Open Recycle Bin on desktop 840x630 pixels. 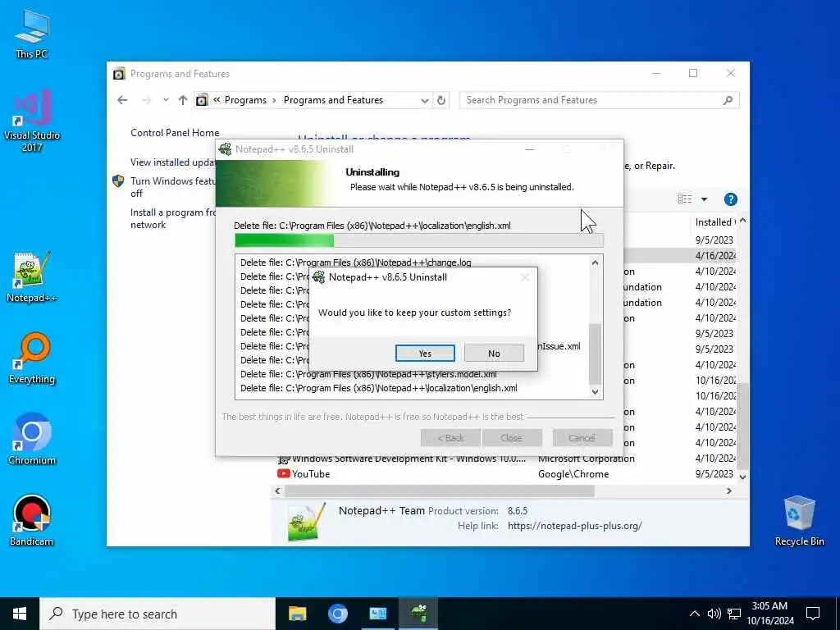(799, 521)
